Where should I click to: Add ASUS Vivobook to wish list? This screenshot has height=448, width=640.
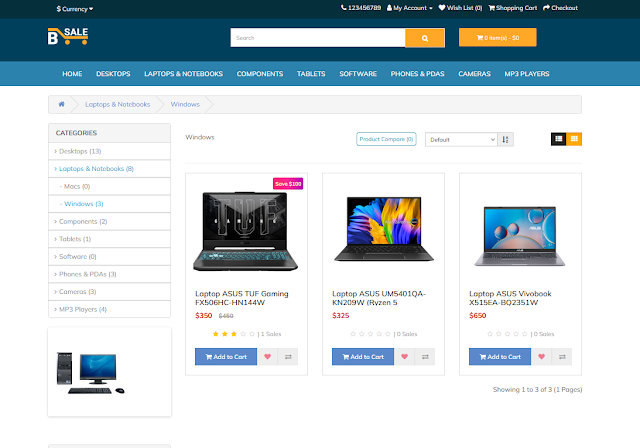tap(541, 357)
